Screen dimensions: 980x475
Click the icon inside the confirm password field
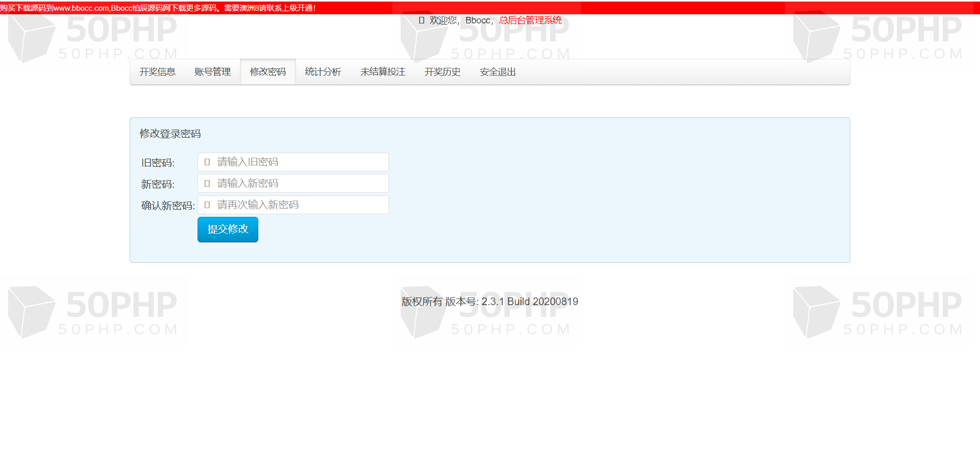[x=207, y=205]
